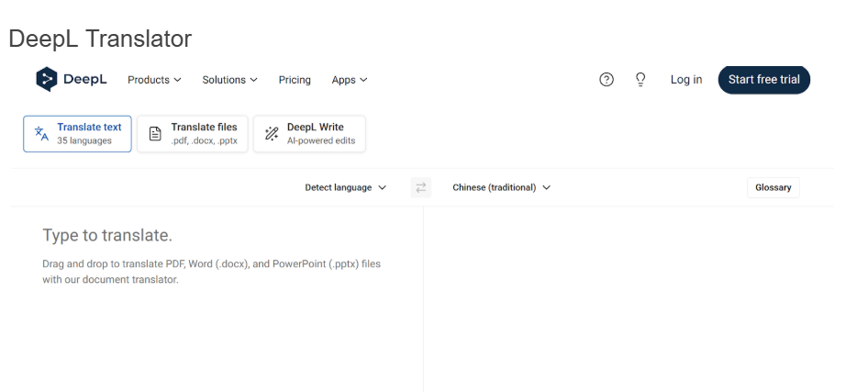This screenshot has height=392, width=868.
Task: Click the DeepL Translator page heading
Action: coord(100,39)
